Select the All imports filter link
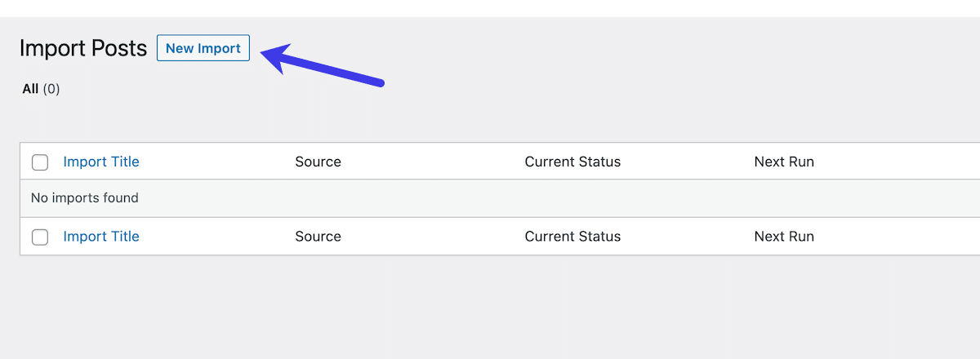980x359 pixels. [30, 89]
